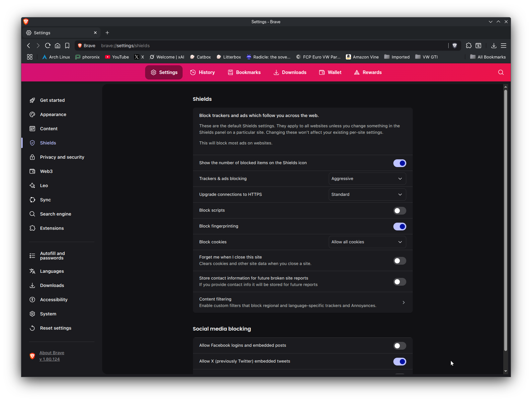Switch to the History tab

(202, 72)
